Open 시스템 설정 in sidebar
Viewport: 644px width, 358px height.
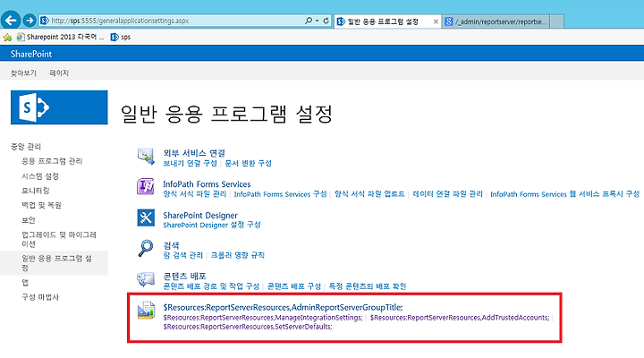pos(40,176)
